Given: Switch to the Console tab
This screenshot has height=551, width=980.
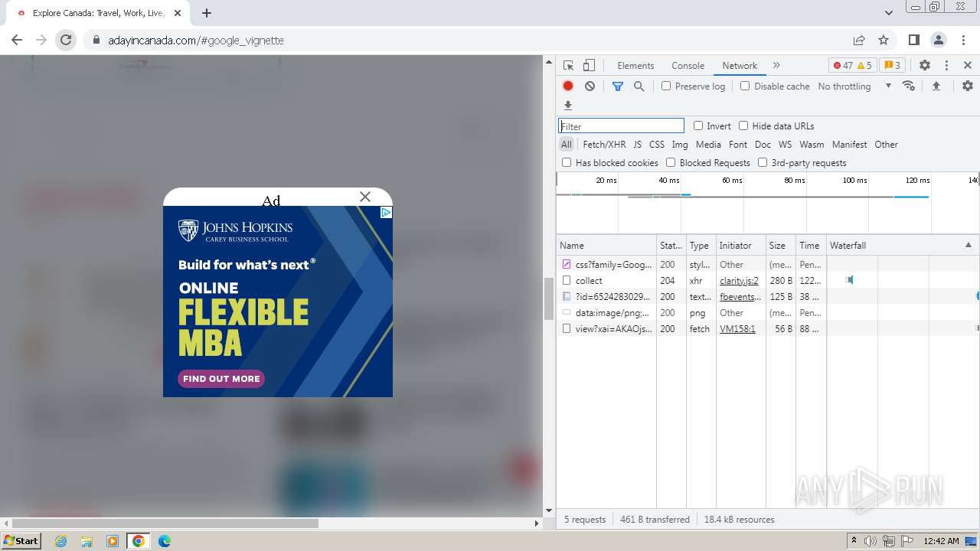Looking at the screenshot, I should [688, 65].
